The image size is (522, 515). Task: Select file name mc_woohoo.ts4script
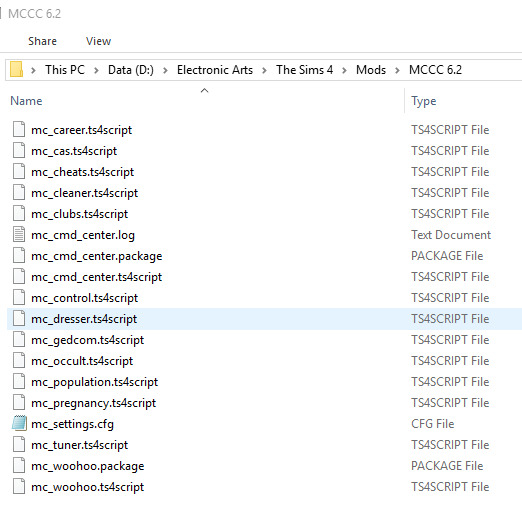point(88,487)
